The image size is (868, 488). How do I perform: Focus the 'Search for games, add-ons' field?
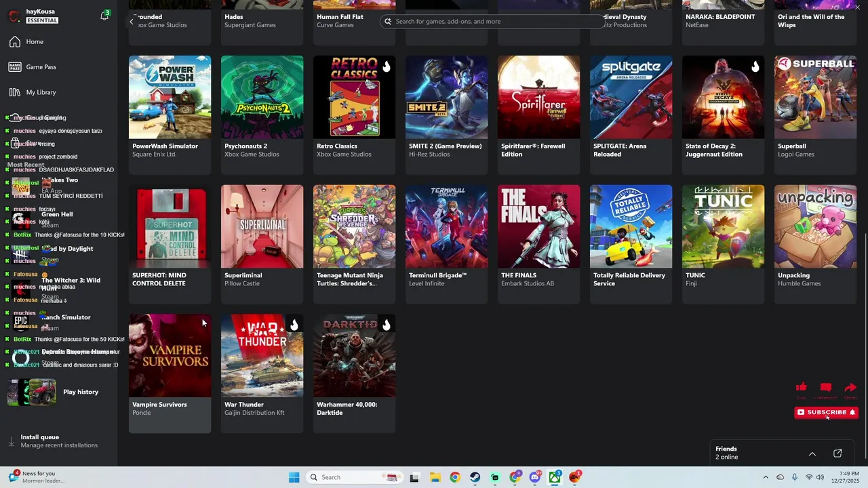[x=492, y=22]
